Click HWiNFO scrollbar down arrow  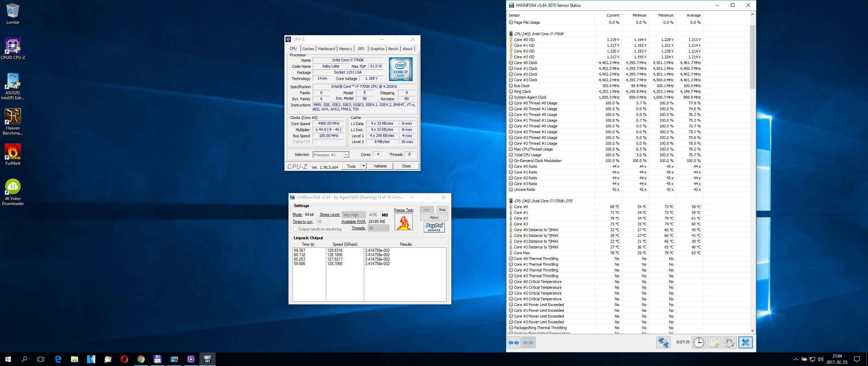(752, 331)
